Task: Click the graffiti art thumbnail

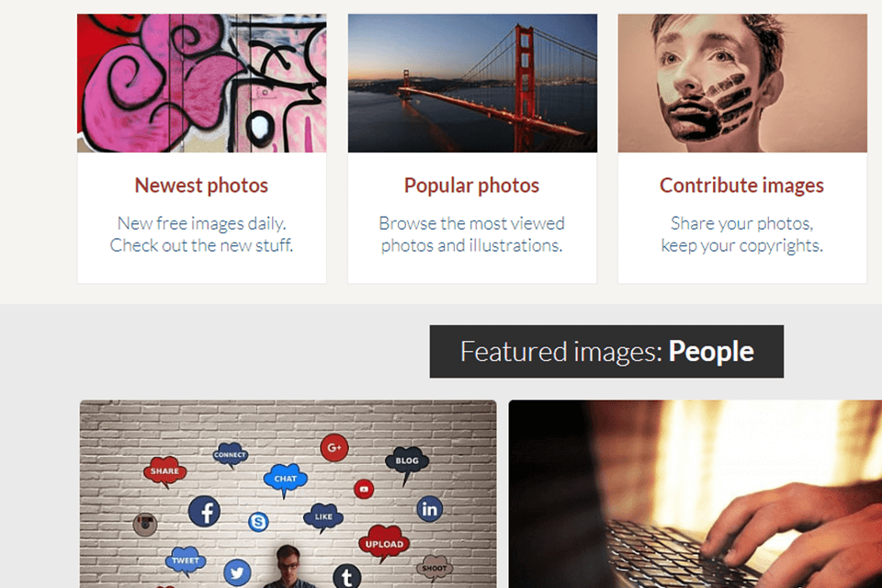Action: [x=201, y=83]
